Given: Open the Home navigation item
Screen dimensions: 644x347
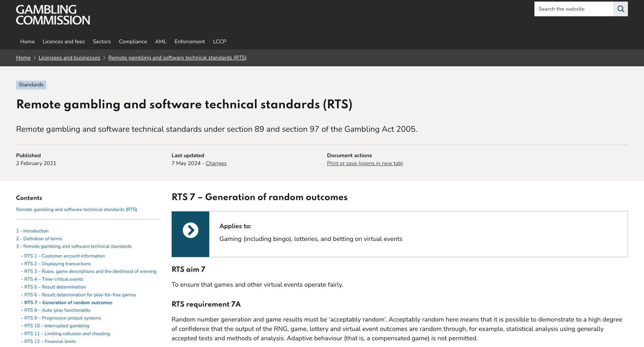Looking at the screenshot, I should [27, 42].
